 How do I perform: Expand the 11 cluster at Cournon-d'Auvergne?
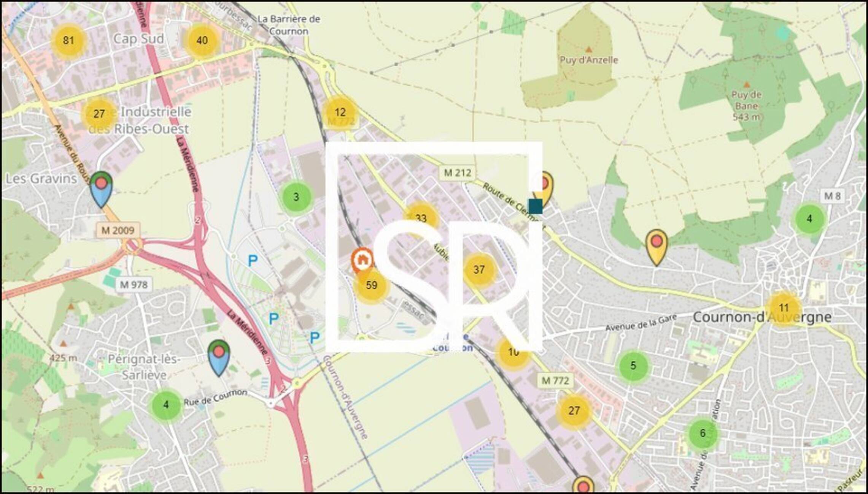point(784,308)
